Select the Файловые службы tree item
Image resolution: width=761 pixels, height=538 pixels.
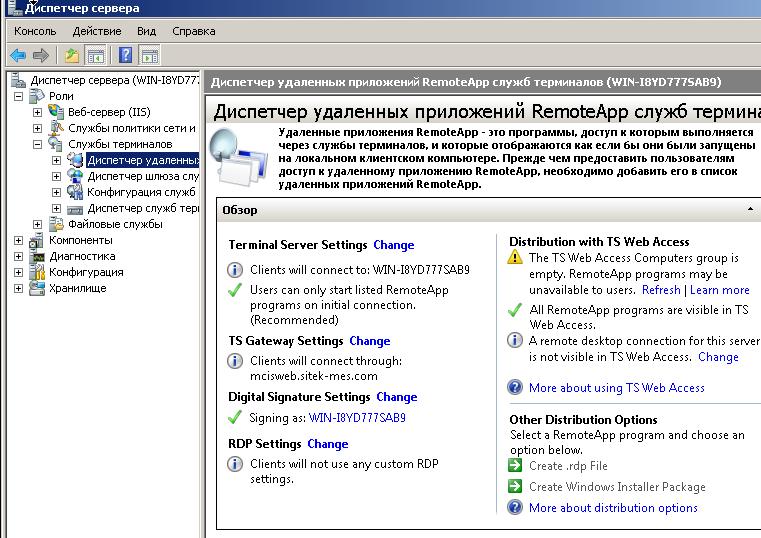coord(116,224)
